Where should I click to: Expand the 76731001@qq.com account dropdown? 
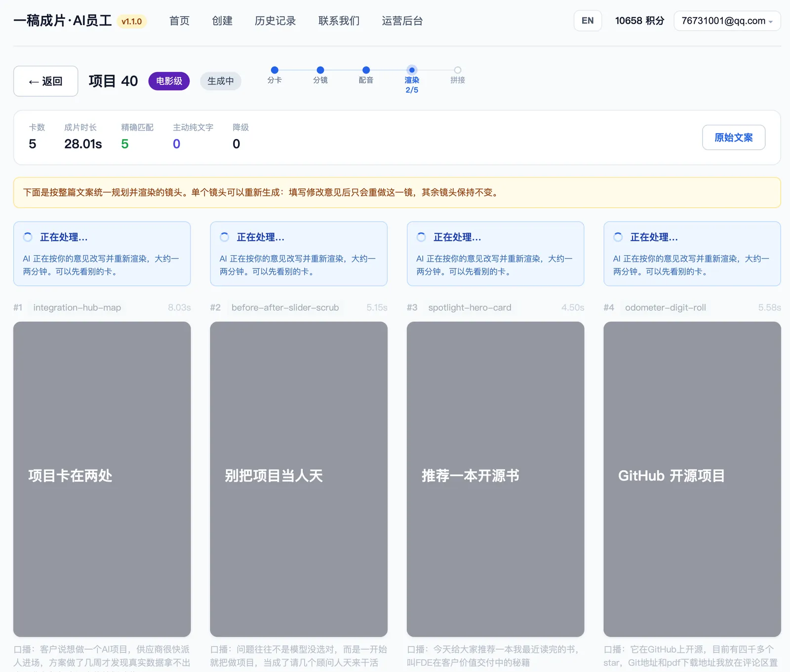click(x=727, y=21)
